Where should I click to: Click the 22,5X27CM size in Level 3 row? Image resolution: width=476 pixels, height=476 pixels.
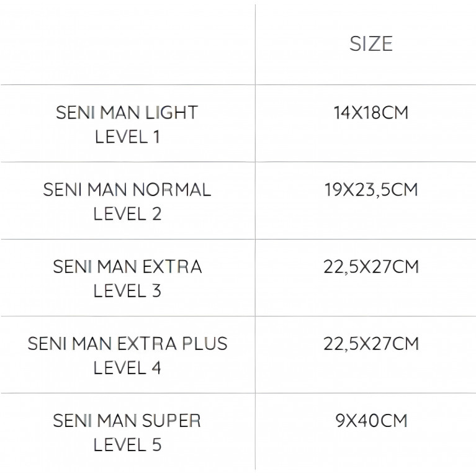point(370,266)
